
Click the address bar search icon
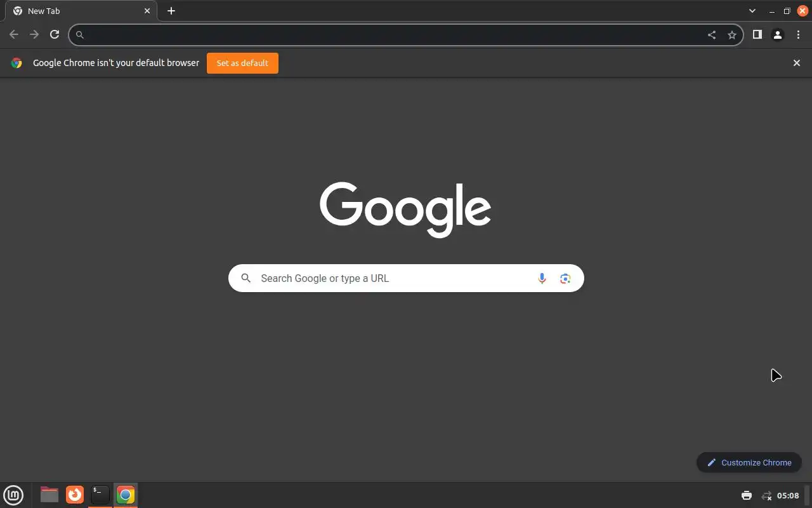(80, 35)
